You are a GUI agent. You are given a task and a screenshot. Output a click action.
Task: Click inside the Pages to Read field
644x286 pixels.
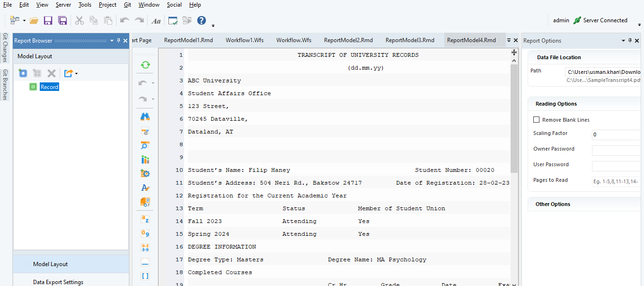pyautogui.click(x=616, y=180)
